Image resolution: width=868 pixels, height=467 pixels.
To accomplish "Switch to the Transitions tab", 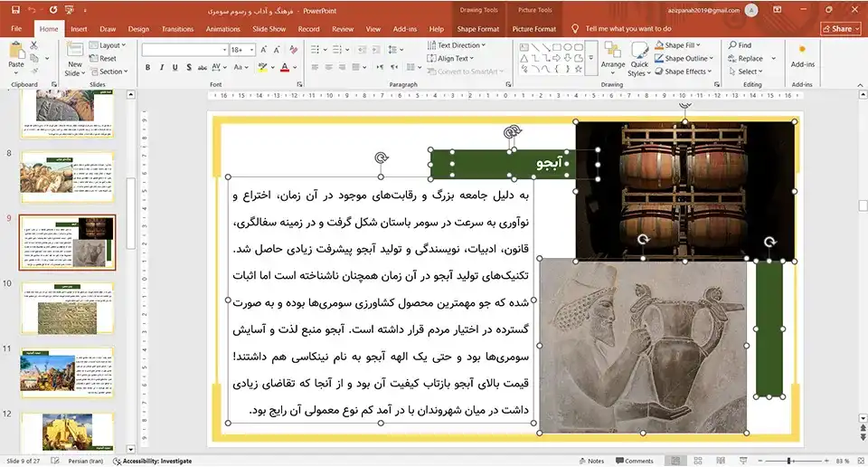I will (178, 29).
